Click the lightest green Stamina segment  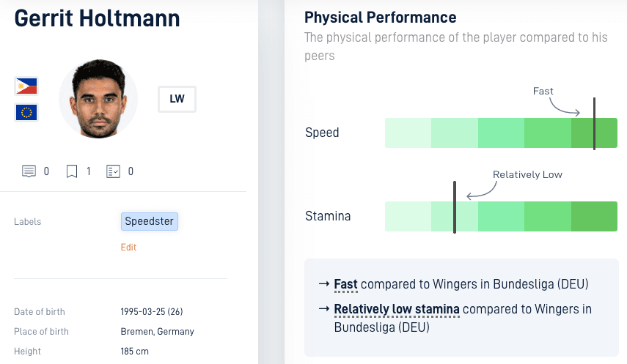click(x=408, y=216)
